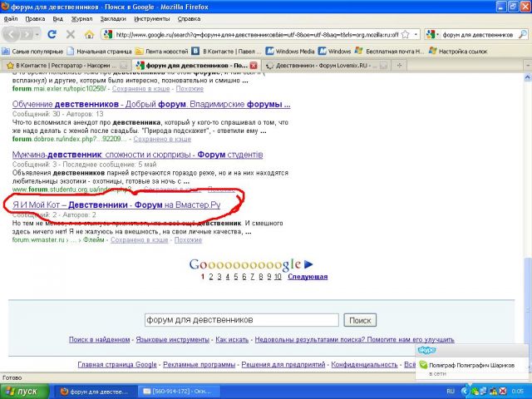532x399 pixels.
Task: Open the Windows Media bookmark
Action: click(292, 51)
